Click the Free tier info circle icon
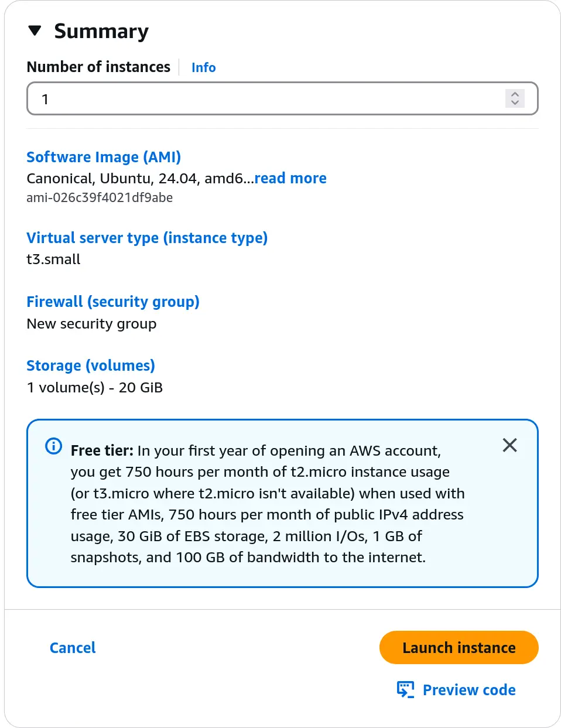 coord(53,446)
